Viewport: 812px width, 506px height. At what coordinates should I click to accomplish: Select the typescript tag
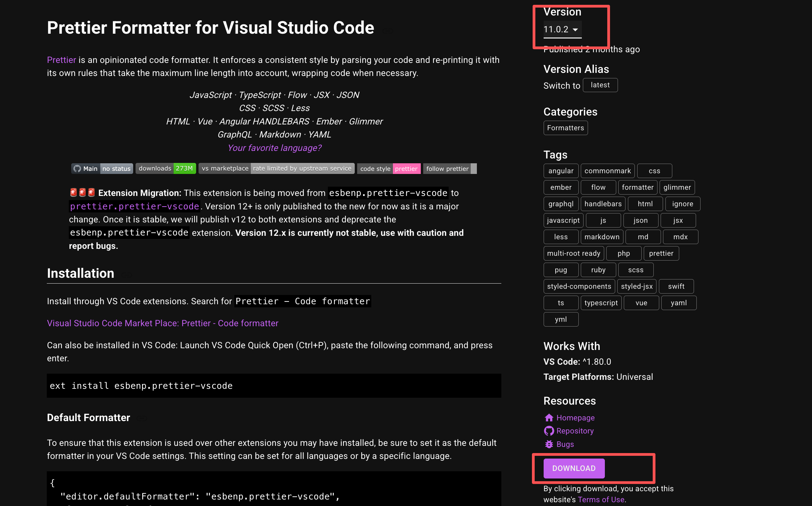click(601, 303)
